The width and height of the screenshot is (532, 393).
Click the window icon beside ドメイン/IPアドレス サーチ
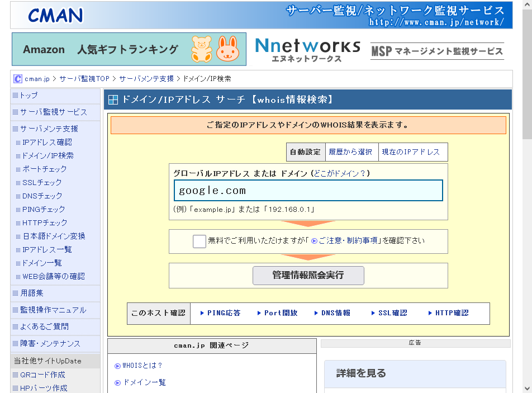point(113,100)
